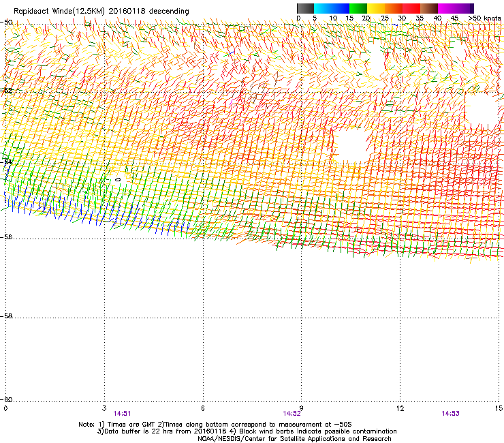Image resolution: width=504 pixels, height=443 pixels.
Task: Click the longitude axis label '12'
Action: pos(400,408)
